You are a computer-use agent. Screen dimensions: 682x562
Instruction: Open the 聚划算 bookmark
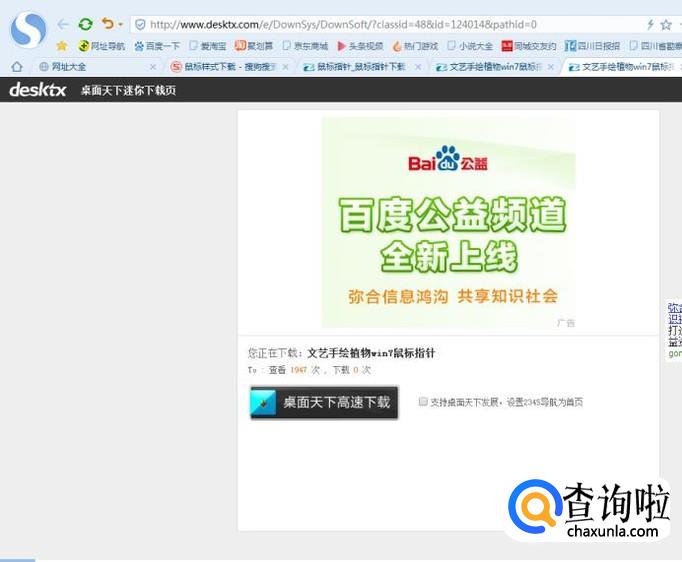[x=254, y=46]
